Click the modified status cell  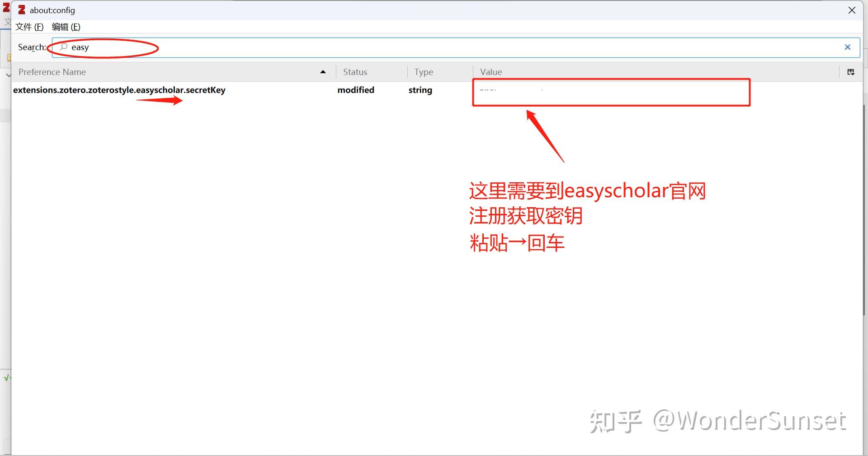coord(356,90)
